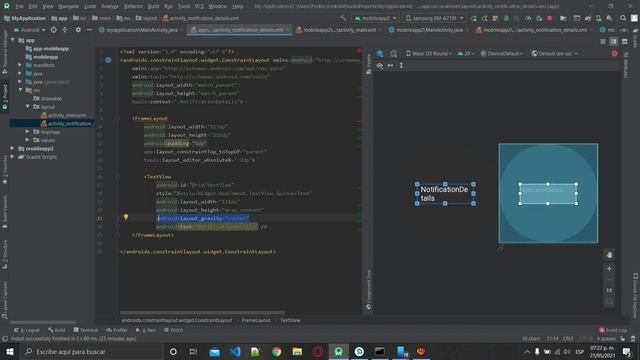Screen dimensions: 640x360
Task: Click the Android Studio taskbar icon
Action: tap(338, 351)
